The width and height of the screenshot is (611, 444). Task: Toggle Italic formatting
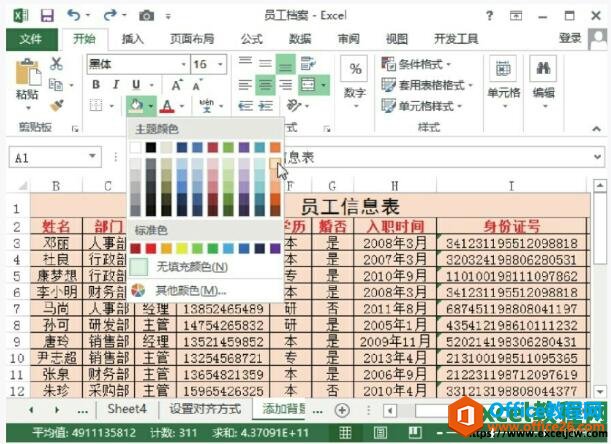tap(116, 84)
